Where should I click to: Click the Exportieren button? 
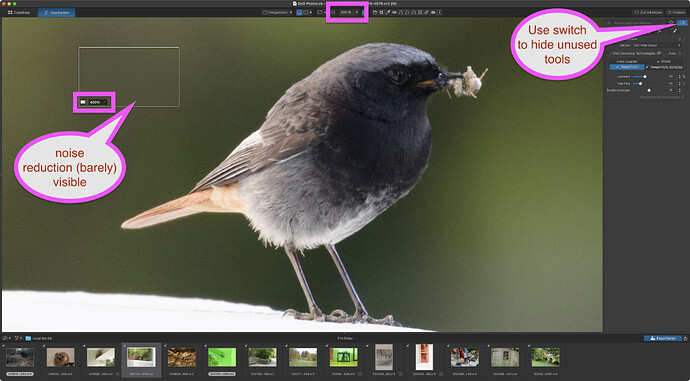[x=663, y=338]
